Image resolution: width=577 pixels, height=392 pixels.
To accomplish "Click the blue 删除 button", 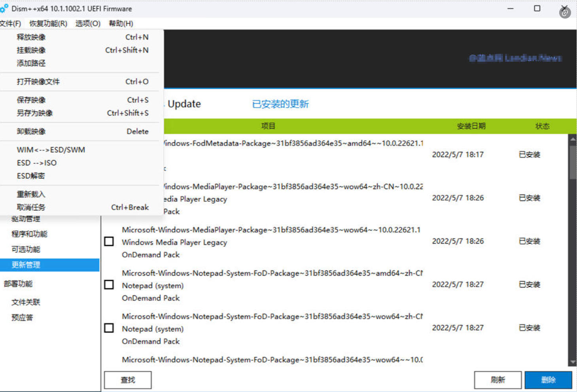I will click(x=548, y=380).
